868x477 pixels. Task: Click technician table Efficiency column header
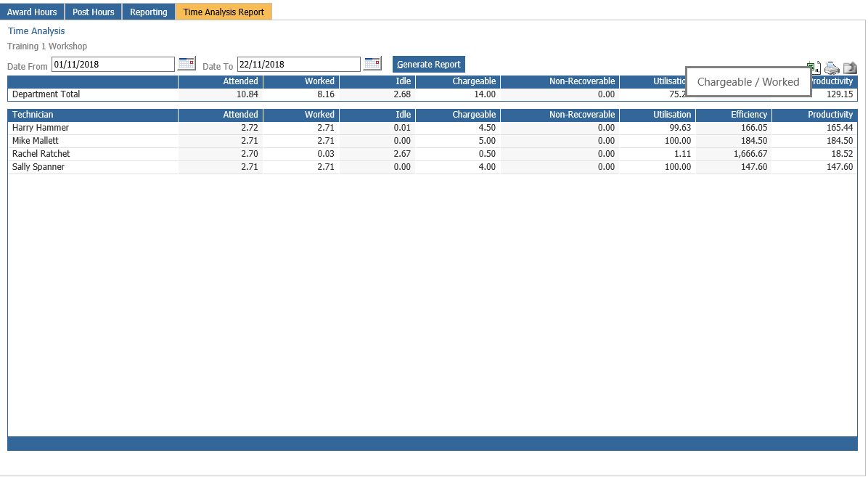(x=734, y=115)
